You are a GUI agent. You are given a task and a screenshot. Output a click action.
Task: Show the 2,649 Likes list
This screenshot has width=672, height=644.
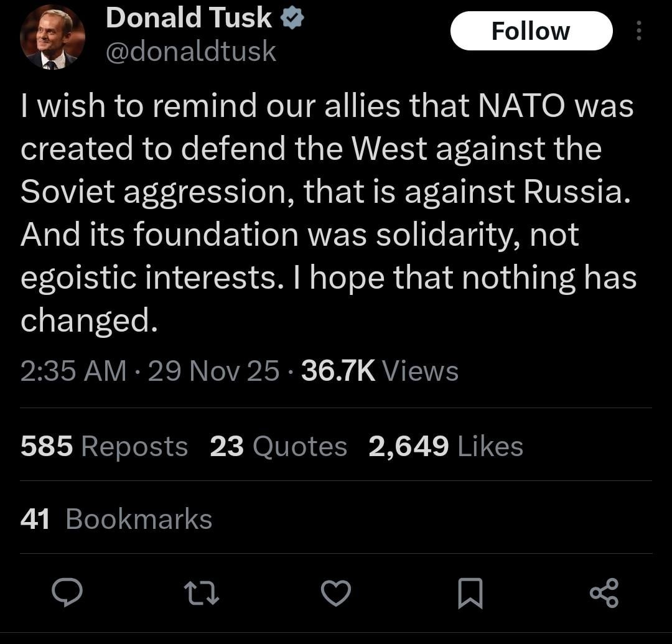pyautogui.click(x=446, y=446)
